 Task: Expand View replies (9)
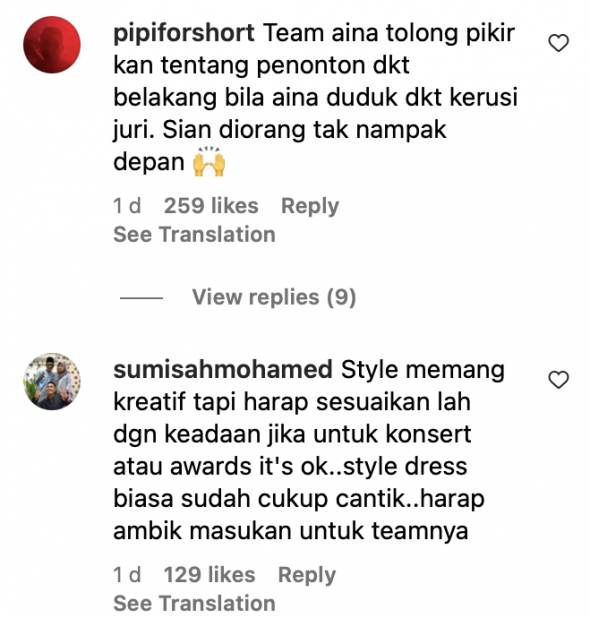pos(274,297)
